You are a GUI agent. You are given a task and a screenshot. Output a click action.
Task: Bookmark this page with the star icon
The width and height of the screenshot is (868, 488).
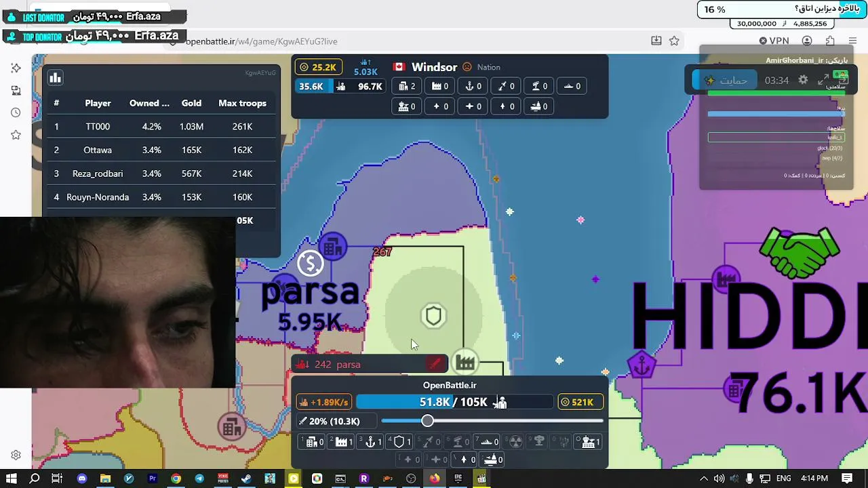[x=674, y=41]
